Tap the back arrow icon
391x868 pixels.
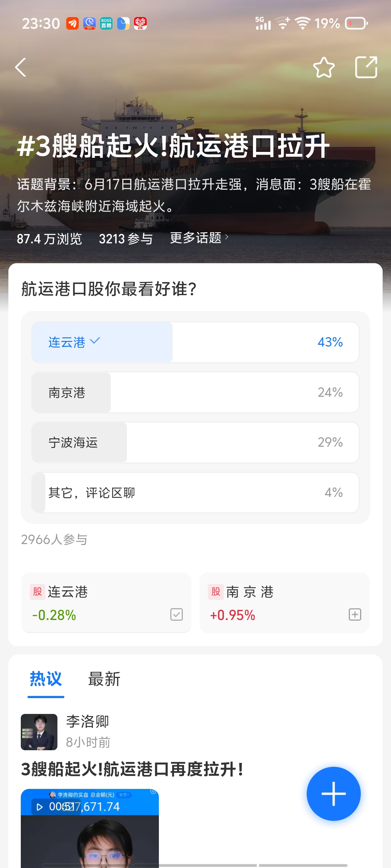click(x=21, y=67)
